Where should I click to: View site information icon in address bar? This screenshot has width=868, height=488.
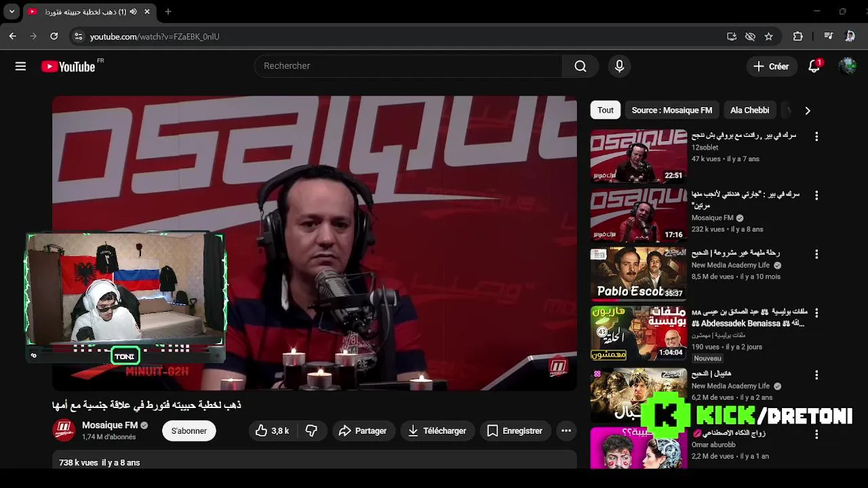(x=78, y=37)
